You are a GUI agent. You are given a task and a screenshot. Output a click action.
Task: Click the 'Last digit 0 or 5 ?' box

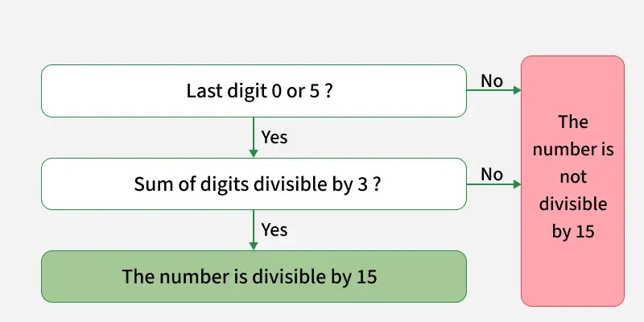254,91
